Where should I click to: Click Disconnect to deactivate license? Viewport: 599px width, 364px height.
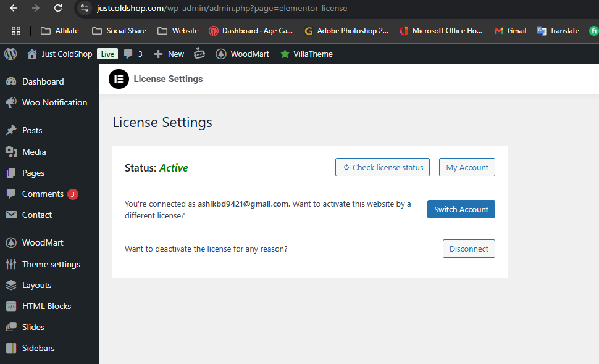click(x=468, y=249)
